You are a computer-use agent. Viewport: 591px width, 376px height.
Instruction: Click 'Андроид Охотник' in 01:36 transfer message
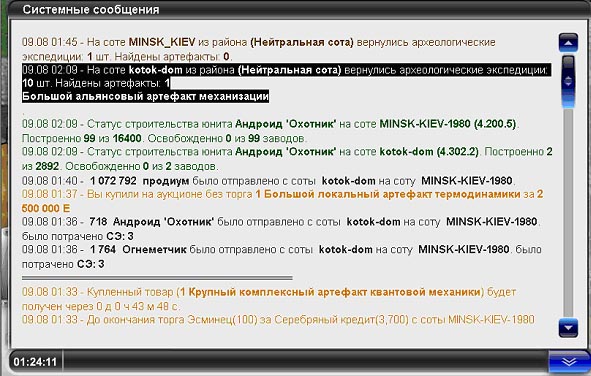163,222
